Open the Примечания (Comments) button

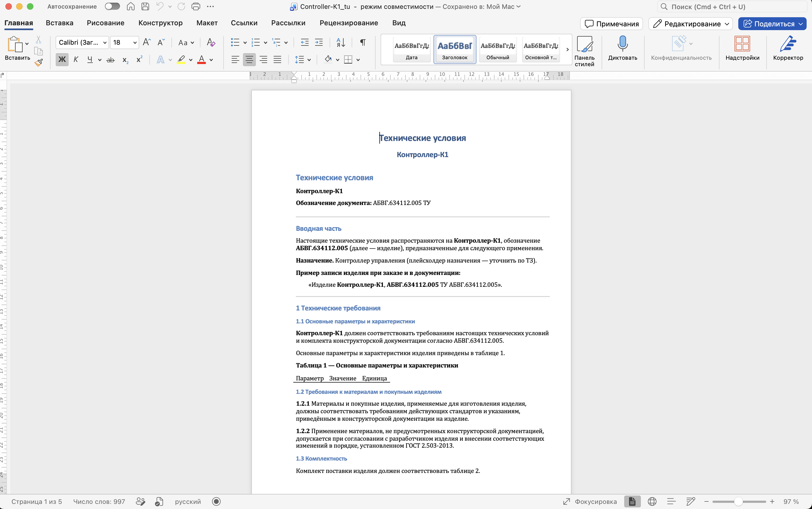pyautogui.click(x=611, y=24)
